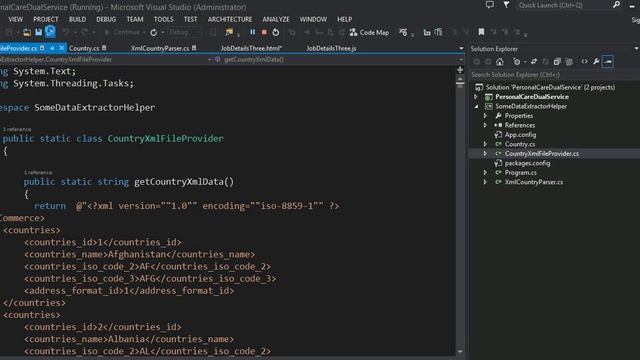640x360 pixels.
Task: Open the HELP menu
Action: pos(344,19)
